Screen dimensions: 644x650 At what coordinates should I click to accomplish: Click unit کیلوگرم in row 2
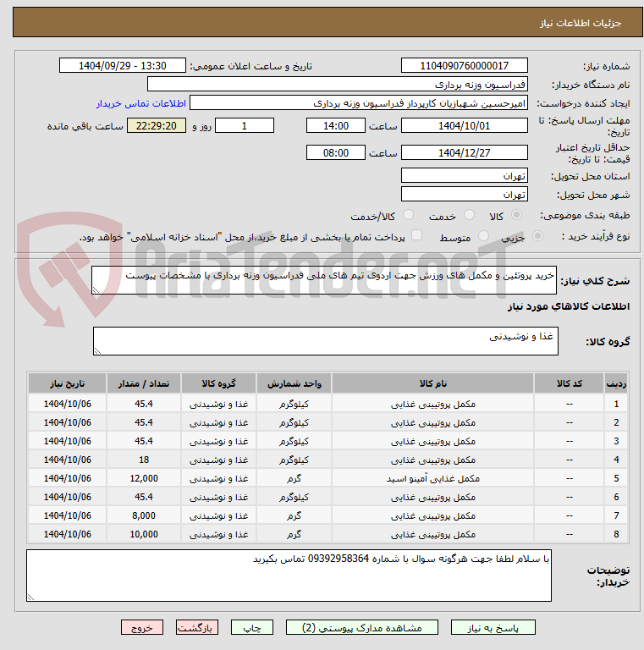coord(294,422)
